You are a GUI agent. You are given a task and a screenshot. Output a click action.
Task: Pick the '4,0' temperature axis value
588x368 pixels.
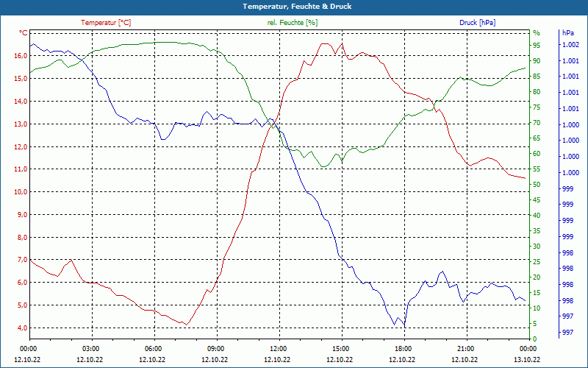pyautogui.click(x=23, y=328)
